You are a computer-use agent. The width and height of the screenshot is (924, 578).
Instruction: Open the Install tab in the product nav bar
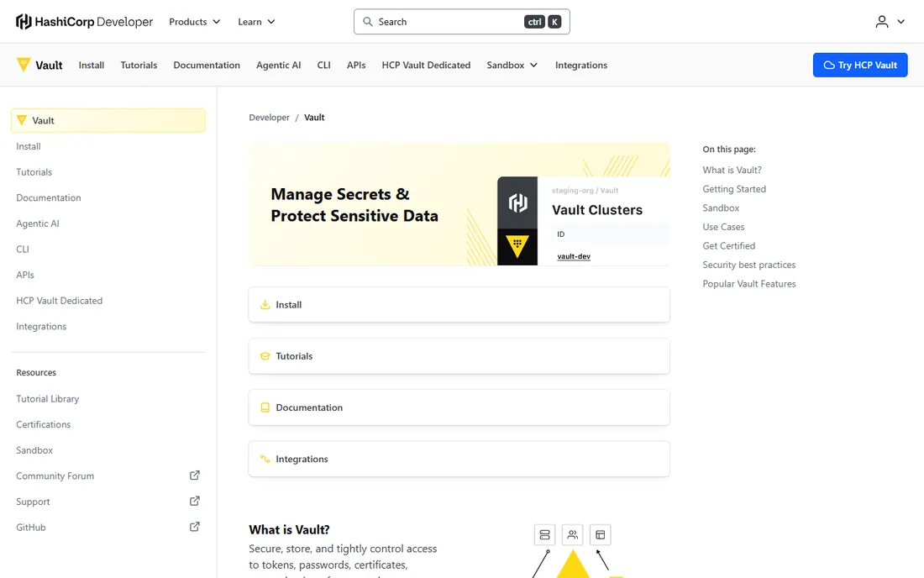(92, 65)
